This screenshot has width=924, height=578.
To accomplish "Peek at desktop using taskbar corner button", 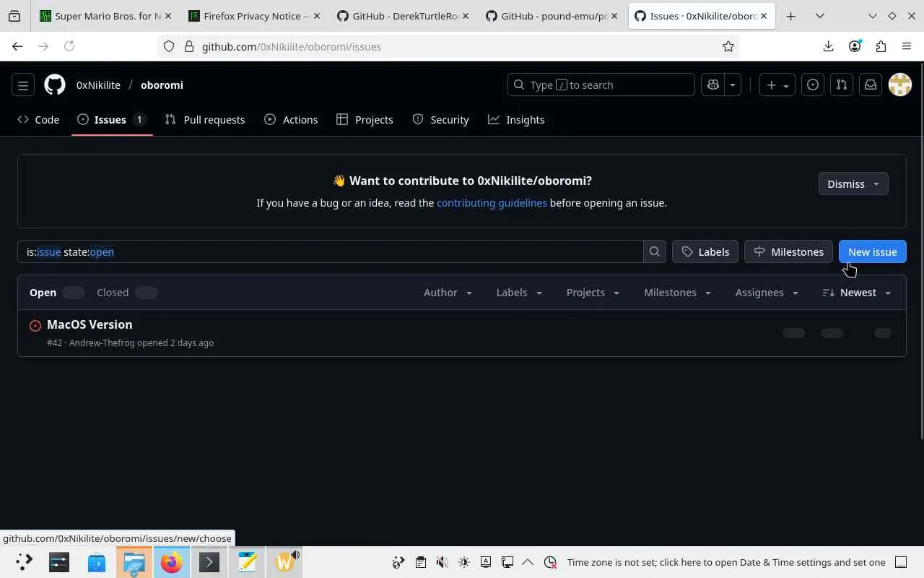I will pyautogui.click(x=901, y=562).
